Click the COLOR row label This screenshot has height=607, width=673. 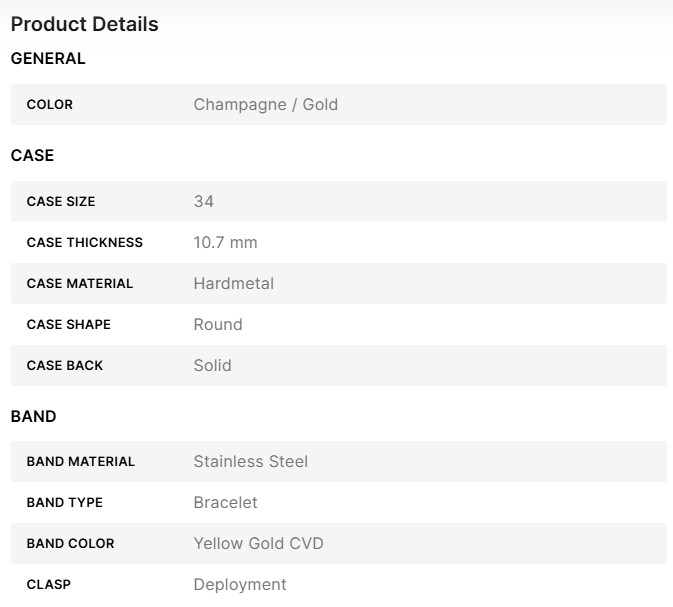pos(50,105)
